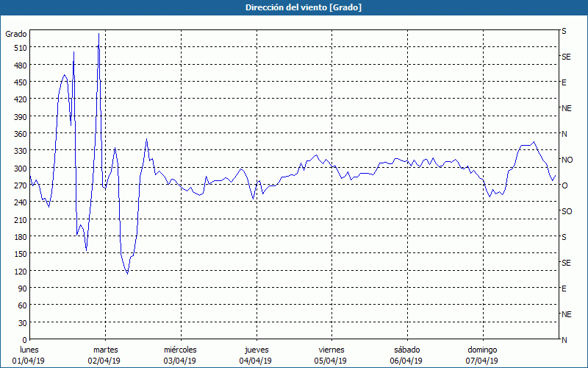
Task: Select the 450 degree axis label
Action: click(21, 82)
